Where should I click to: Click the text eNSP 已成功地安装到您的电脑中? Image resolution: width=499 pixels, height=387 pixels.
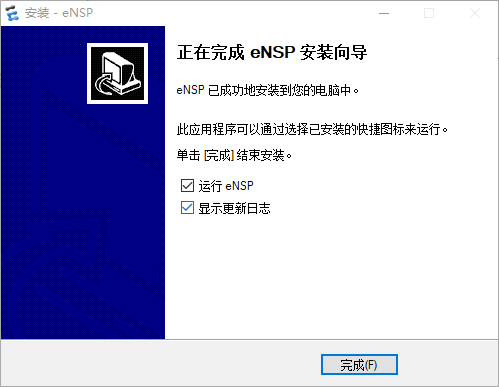click(267, 90)
